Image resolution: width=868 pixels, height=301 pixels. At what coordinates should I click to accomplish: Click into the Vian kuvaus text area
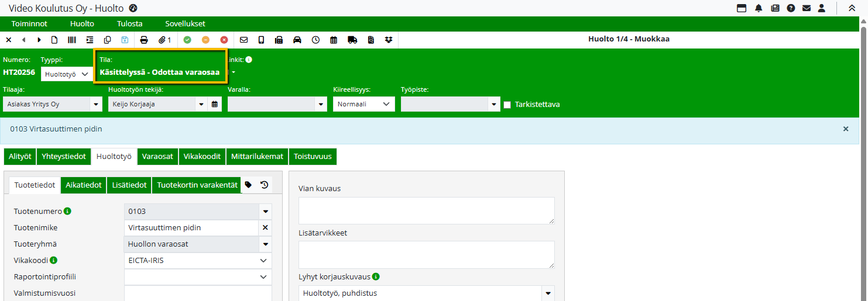(426, 210)
